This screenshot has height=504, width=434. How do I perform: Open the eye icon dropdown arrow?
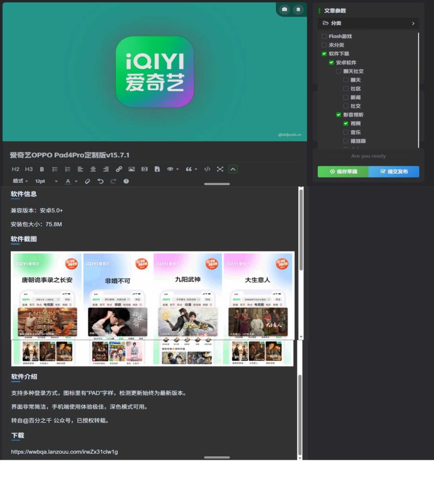tap(177, 169)
